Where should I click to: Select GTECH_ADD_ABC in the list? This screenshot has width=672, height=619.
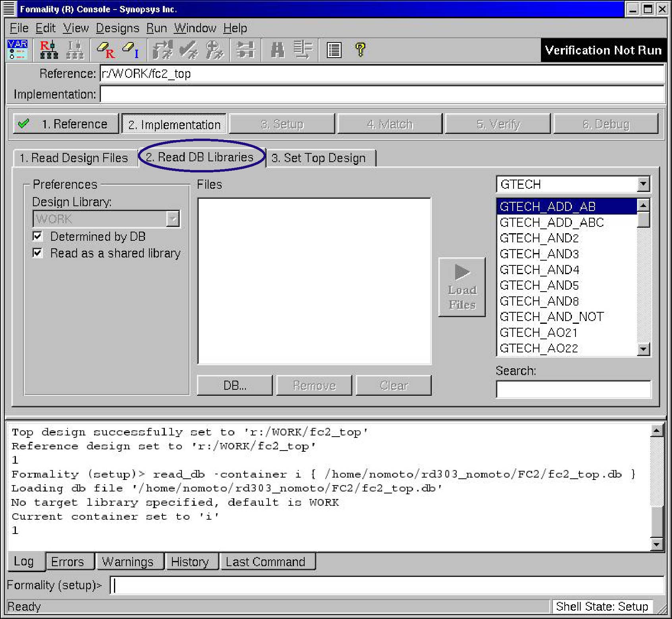(x=567, y=222)
